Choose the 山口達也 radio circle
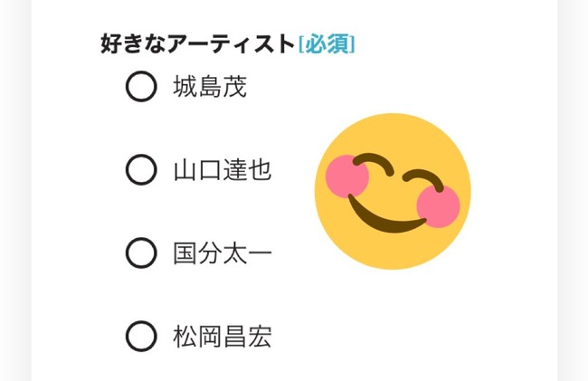 click(140, 170)
